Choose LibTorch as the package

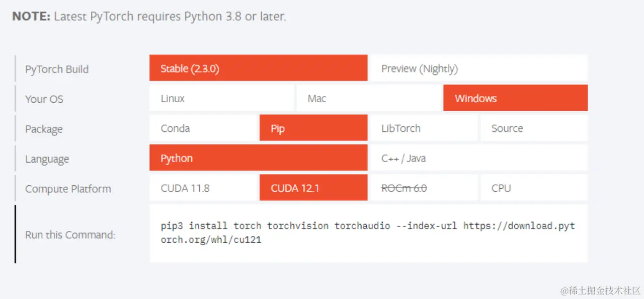(x=424, y=128)
